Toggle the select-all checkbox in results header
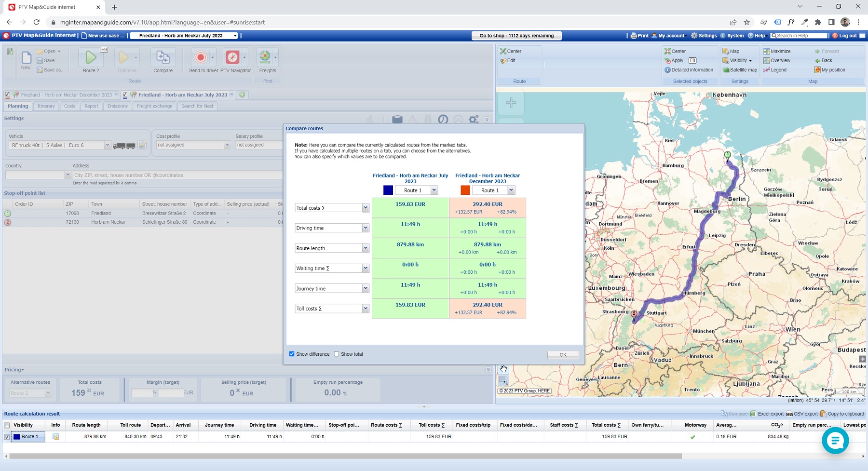868x471 pixels. (7, 425)
